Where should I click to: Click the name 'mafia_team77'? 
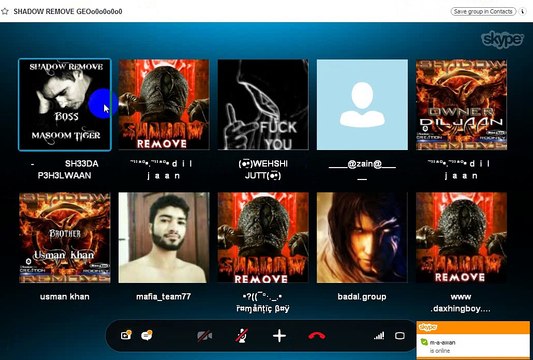[164, 297]
